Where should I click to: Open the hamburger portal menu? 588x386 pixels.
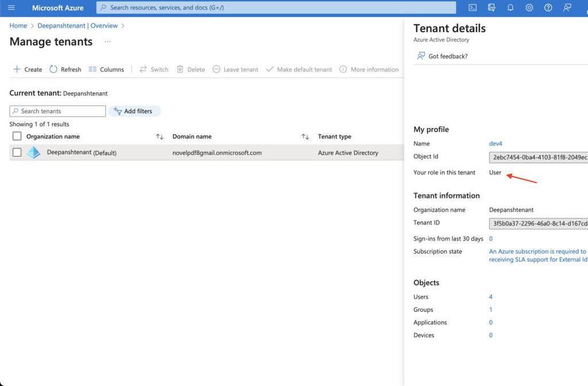11,7
